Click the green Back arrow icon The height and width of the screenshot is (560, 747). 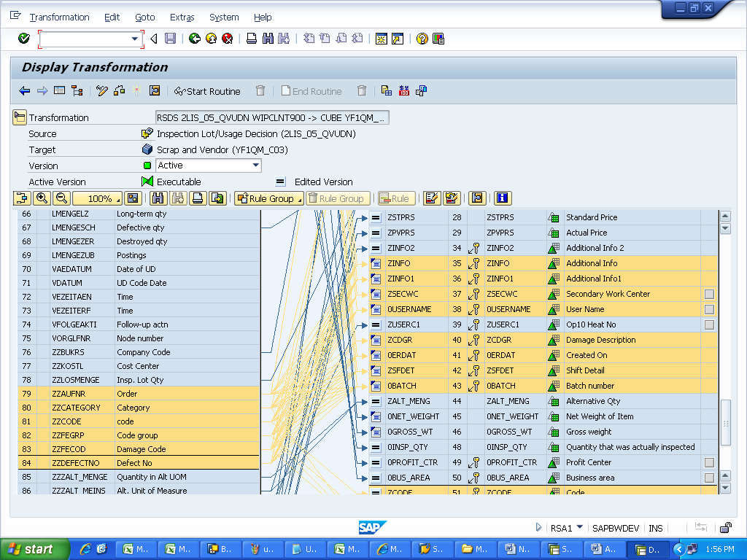pos(194,39)
